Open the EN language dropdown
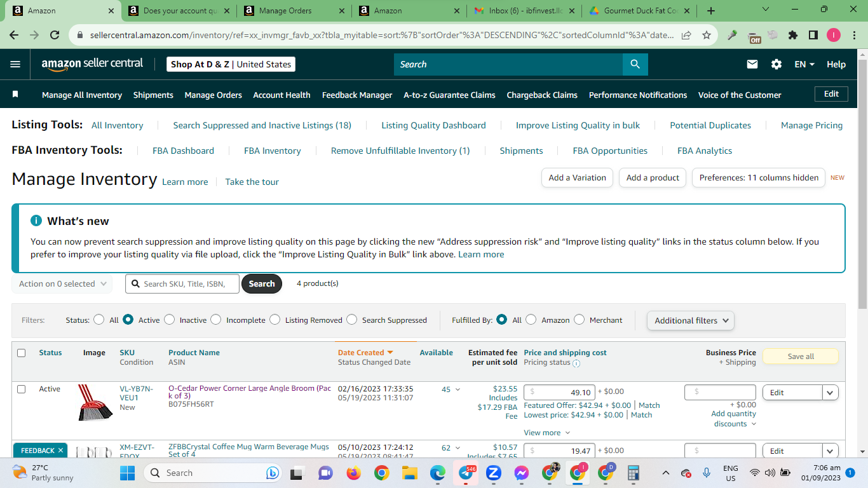 tap(804, 64)
